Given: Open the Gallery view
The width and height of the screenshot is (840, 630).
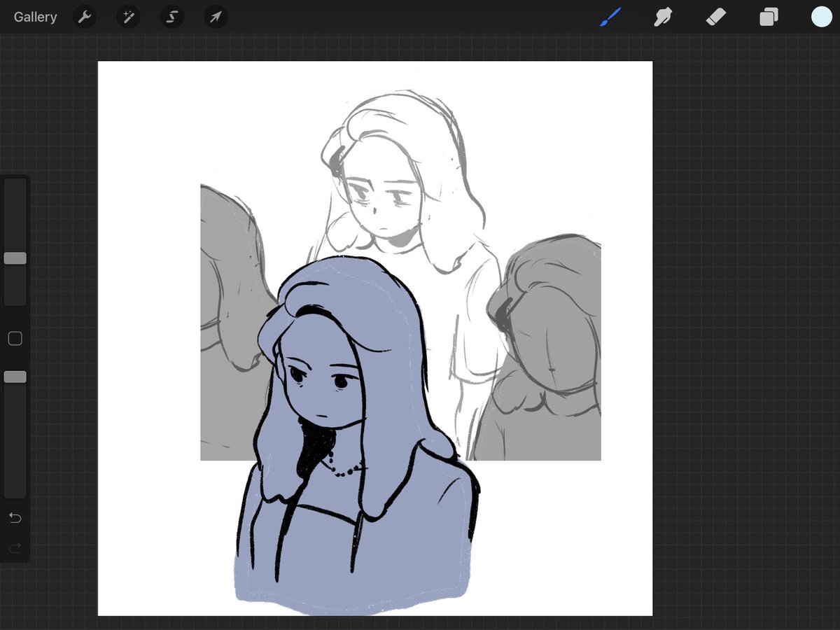Looking at the screenshot, I should point(35,17).
